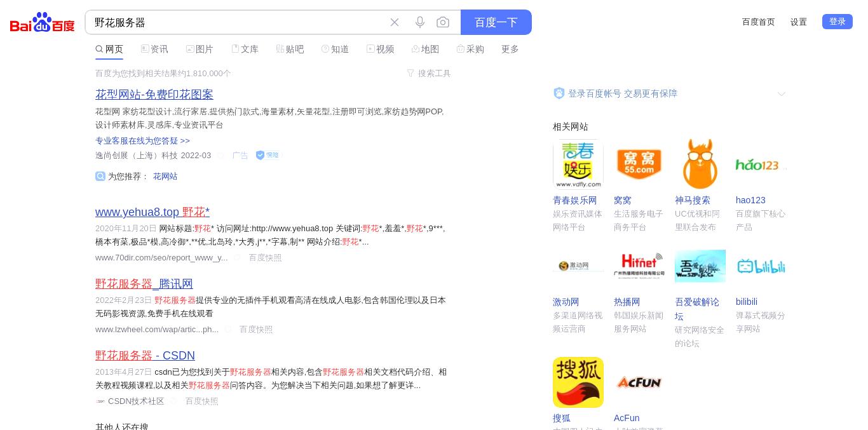
Task: Open bilibili text link
Action: [747, 302]
